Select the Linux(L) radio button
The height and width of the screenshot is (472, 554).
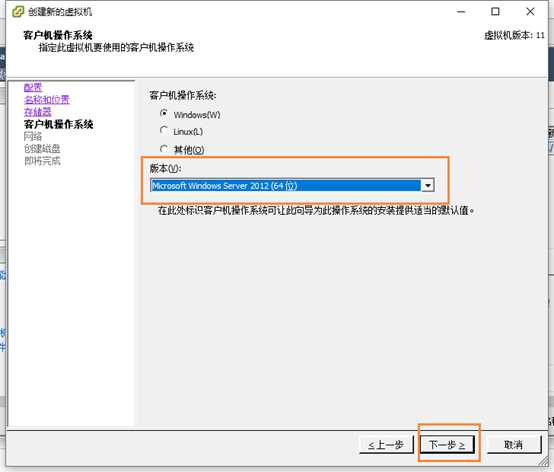[164, 130]
